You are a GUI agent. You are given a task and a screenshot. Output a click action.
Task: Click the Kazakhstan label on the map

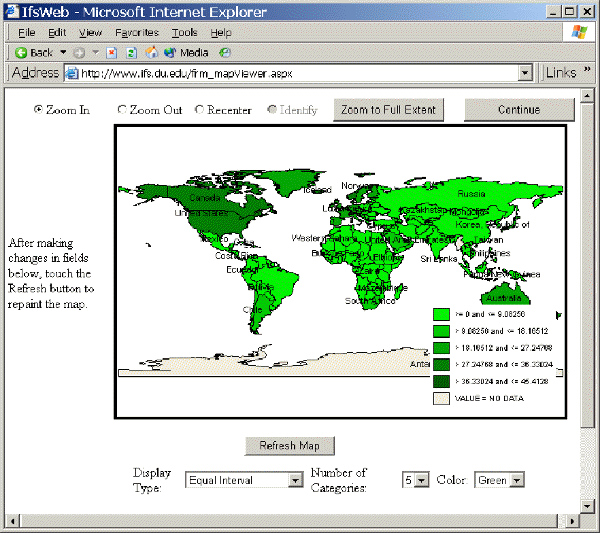(x=423, y=210)
